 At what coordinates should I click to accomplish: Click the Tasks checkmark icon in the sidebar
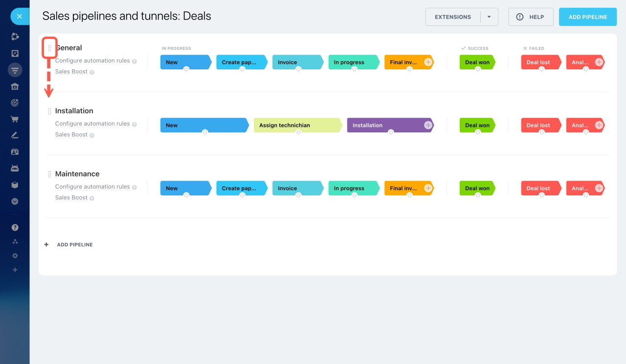coord(15,53)
